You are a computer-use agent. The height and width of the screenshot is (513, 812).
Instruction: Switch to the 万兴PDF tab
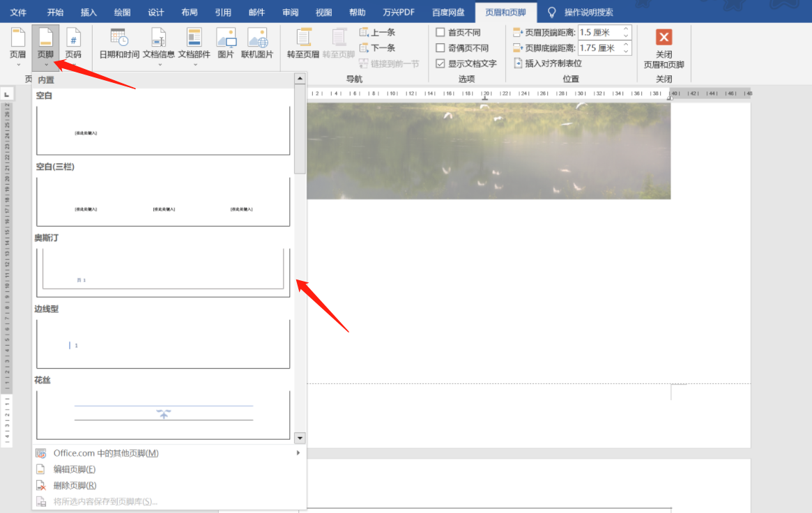point(399,12)
